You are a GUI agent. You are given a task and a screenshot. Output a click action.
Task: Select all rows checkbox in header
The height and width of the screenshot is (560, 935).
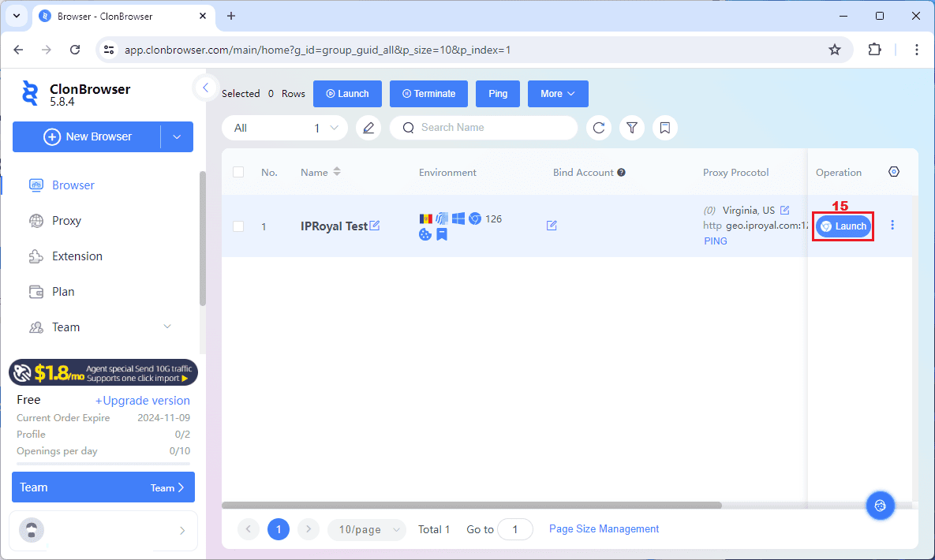[238, 173]
